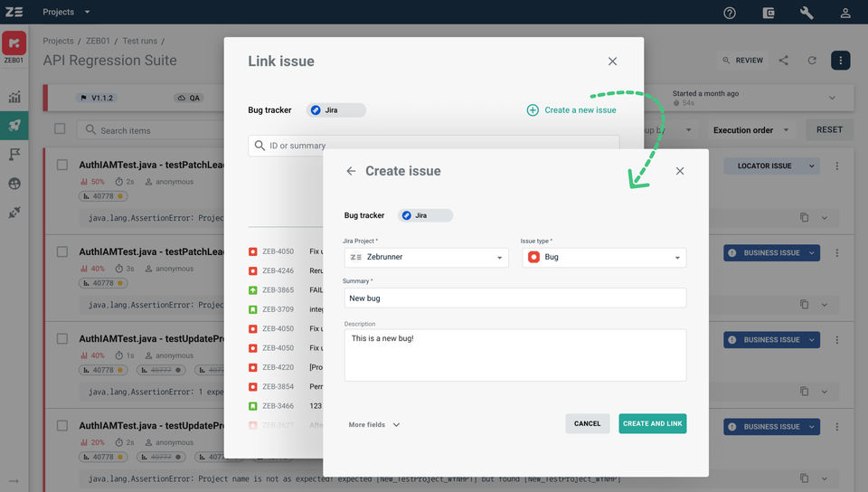Open the globe icon in sidebar
868x492 pixels.
click(14, 184)
